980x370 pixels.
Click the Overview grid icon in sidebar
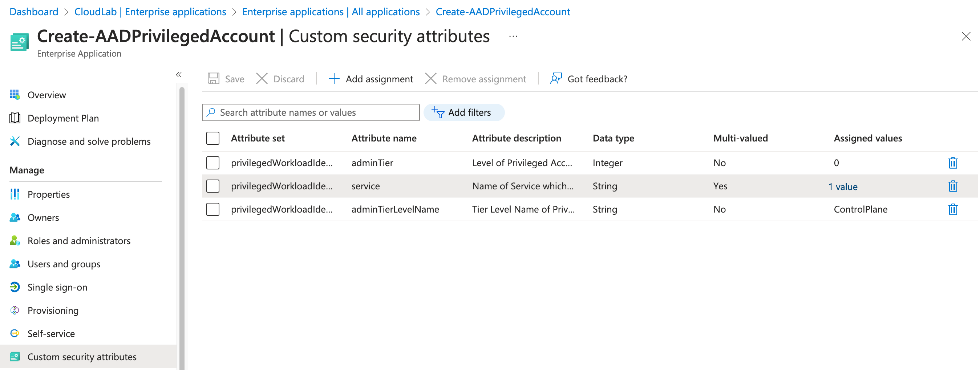[15, 95]
